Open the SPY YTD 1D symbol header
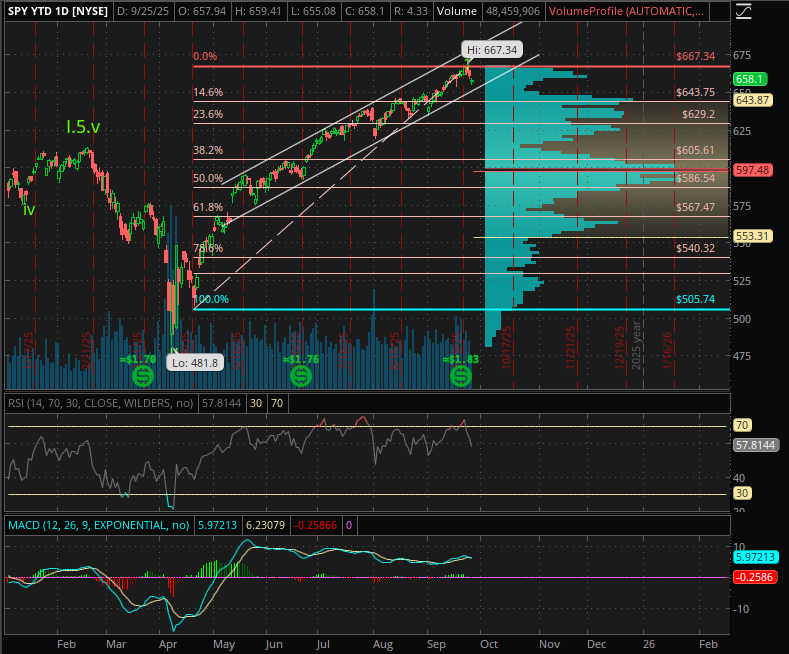The width and height of the screenshot is (789, 654). [x=56, y=12]
